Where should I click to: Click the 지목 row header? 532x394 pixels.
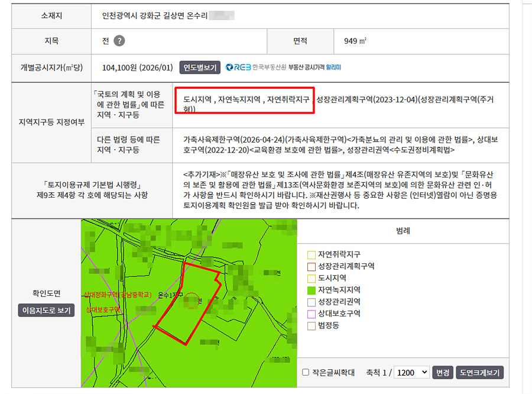click(51, 41)
